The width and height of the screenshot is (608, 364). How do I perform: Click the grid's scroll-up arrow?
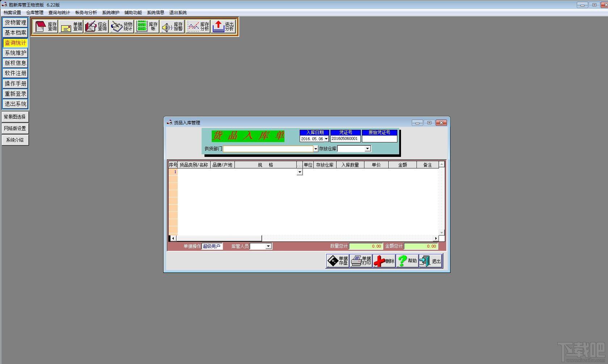tap(442, 164)
